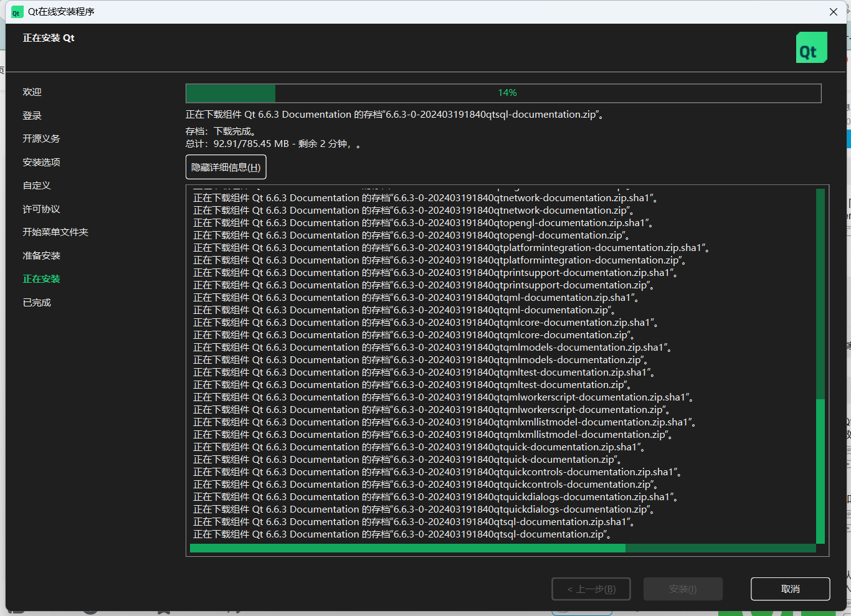Click the disabled 安装(I) button
Image resolution: width=851 pixels, height=616 pixels.
683,589
